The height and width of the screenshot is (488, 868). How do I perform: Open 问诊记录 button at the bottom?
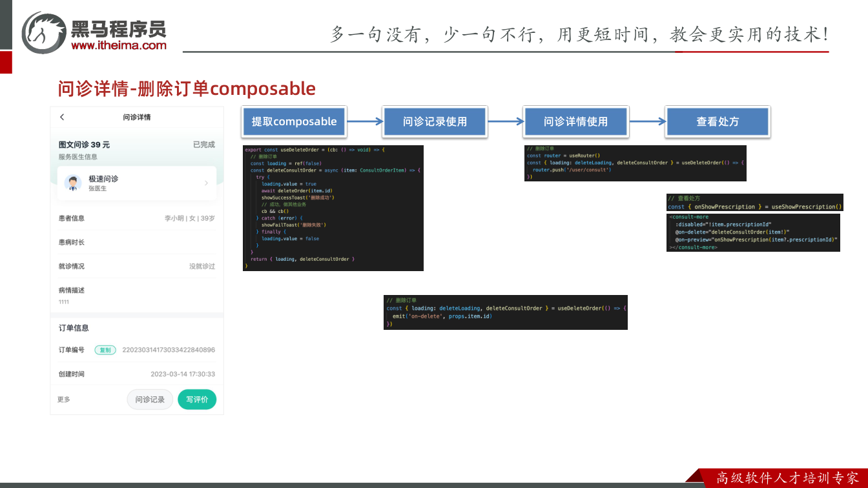coord(150,400)
